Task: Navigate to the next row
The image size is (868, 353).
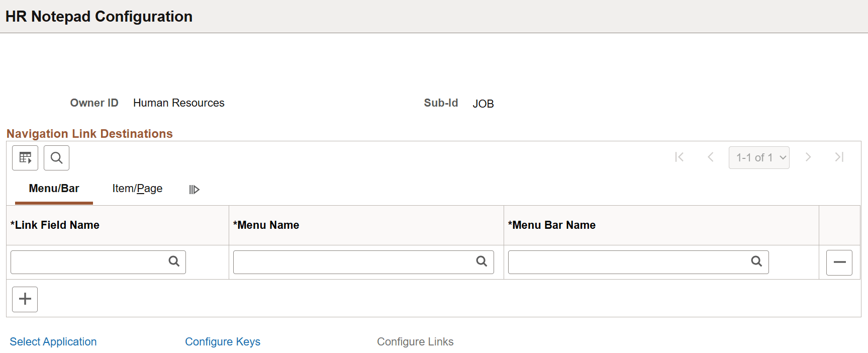Action: [808, 157]
